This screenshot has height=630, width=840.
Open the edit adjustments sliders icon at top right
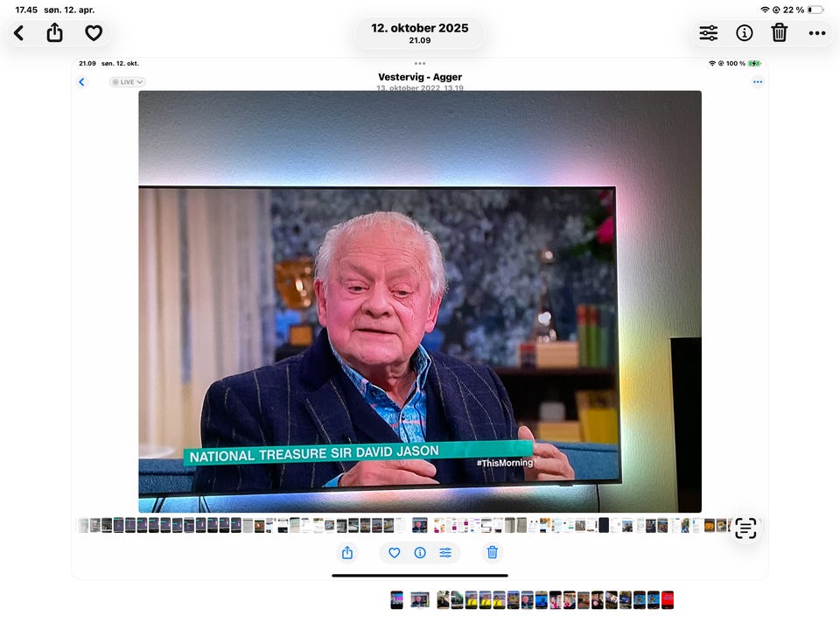pos(709,33)
